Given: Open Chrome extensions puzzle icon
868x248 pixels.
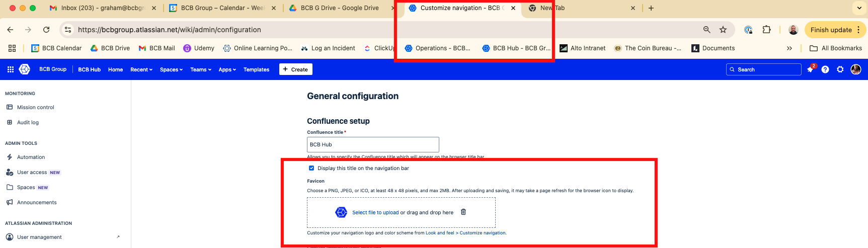Looking at the screenshot, I should (767, 30).
